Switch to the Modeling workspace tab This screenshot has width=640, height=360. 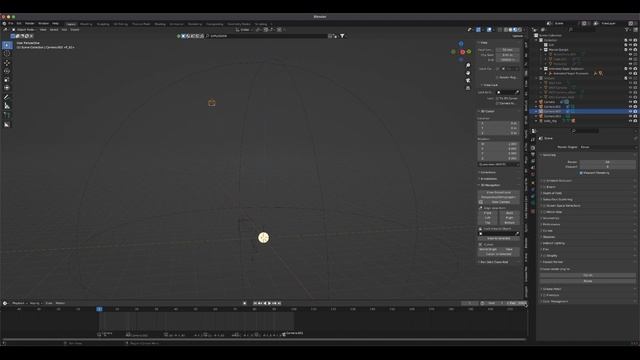coord(86,24)
